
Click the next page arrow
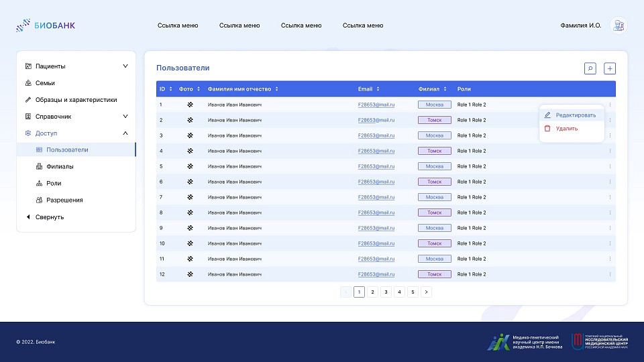click(x=427, y=292)
